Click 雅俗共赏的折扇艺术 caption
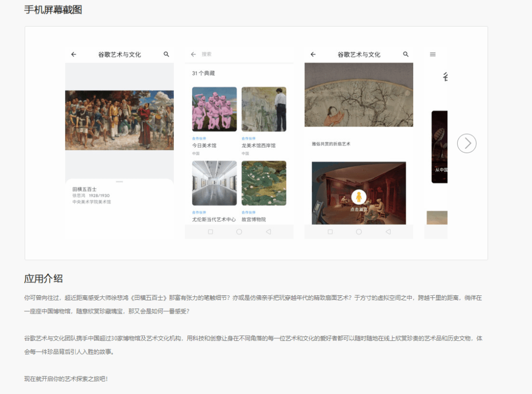Image resolution: width=532 pixels, height=394 pixels. pos(331,144)
